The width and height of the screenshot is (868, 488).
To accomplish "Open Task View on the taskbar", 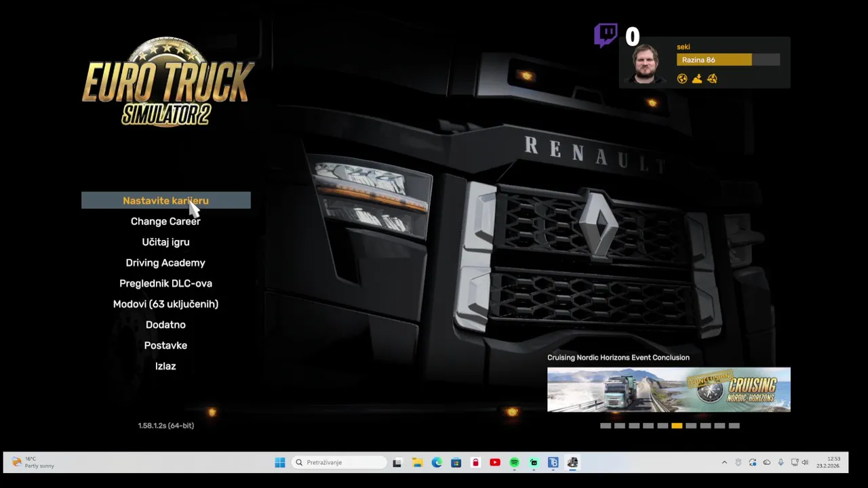I will click(x=397, y=463).
